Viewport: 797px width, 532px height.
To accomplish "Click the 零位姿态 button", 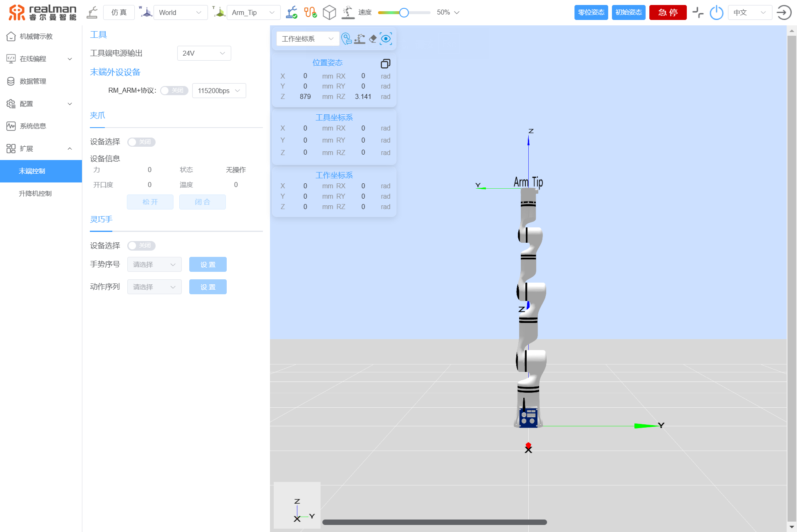I will click(591, 12).
